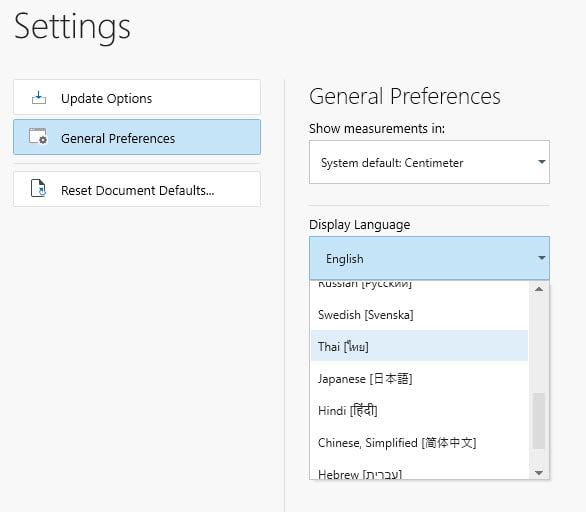The image size is (586, 512).
Task: Open Reset Document Defaults
Action: tap(137, 189)
